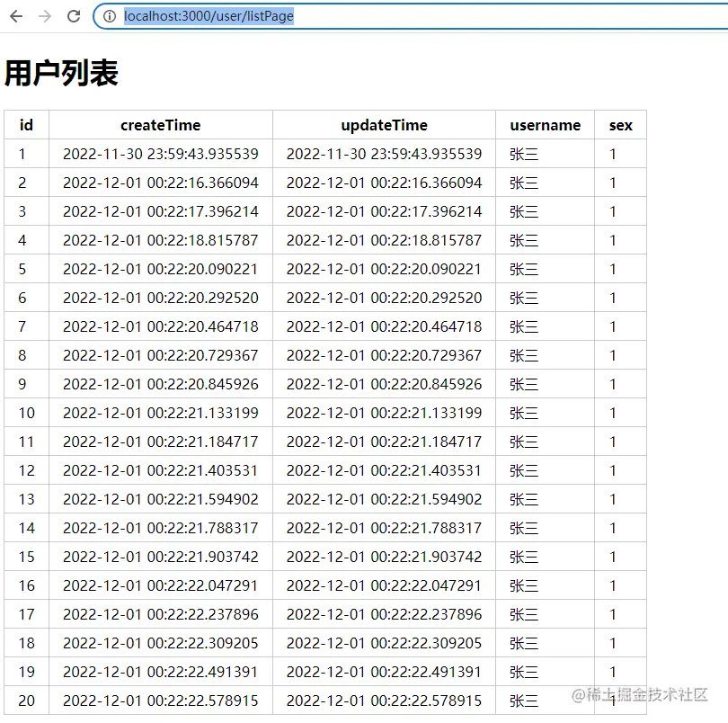Click the id cell showing 10
The image size is (728, 723).
[26, 413]
